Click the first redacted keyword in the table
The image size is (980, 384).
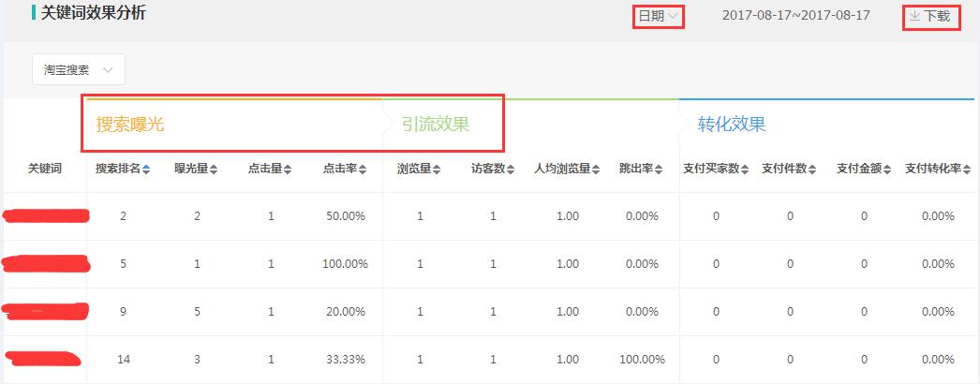click(47, 216)
